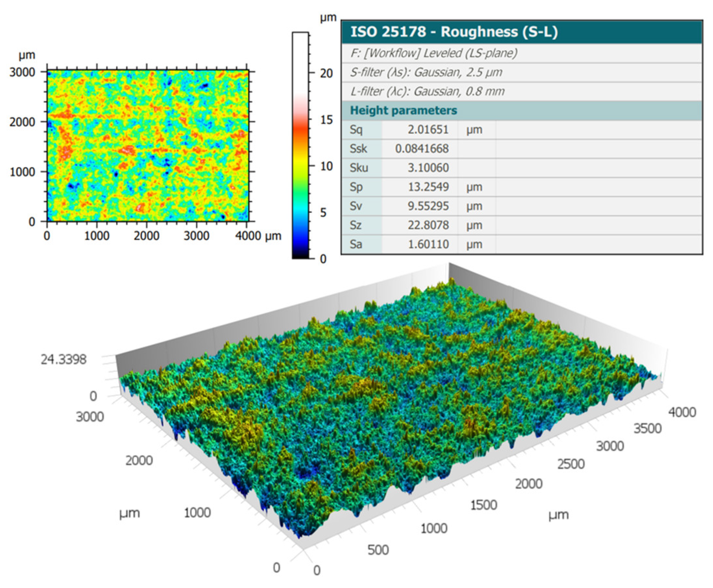This screenshot has width=713, height=588.
Task: Select the Ssk value 0.0841668
Action: click(422, 149)
